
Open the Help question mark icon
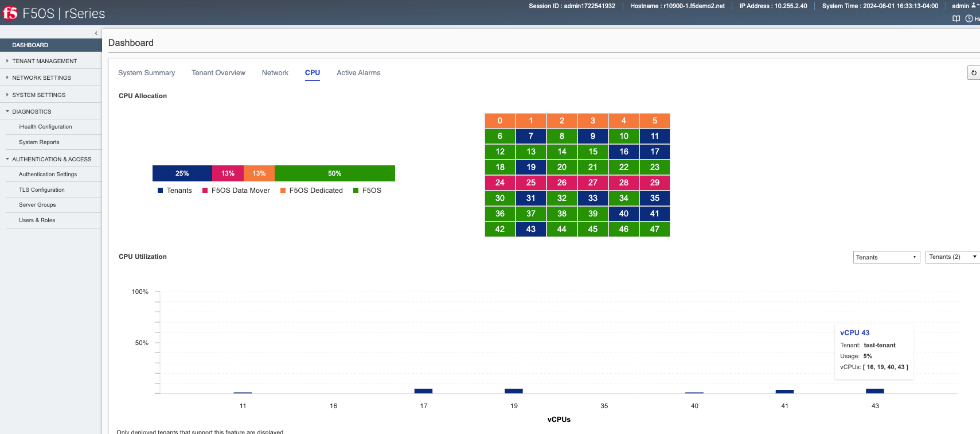pyautogui.click(x=969, y=19)
